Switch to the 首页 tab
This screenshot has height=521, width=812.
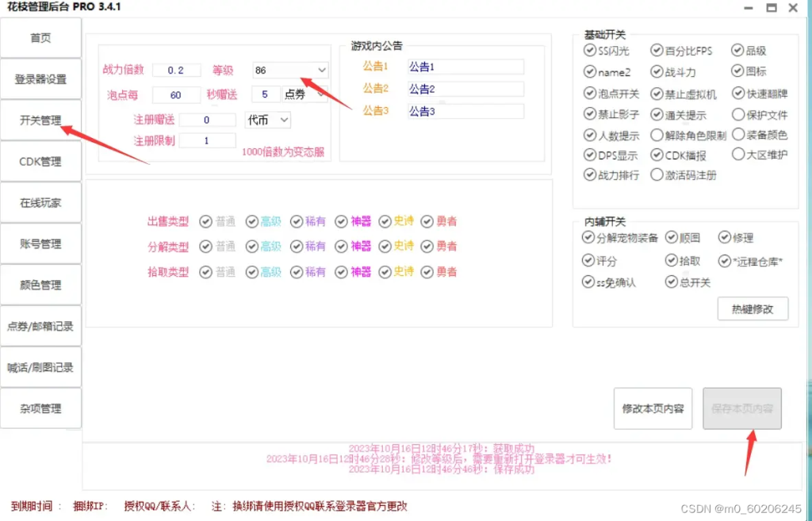coord(40,37)
